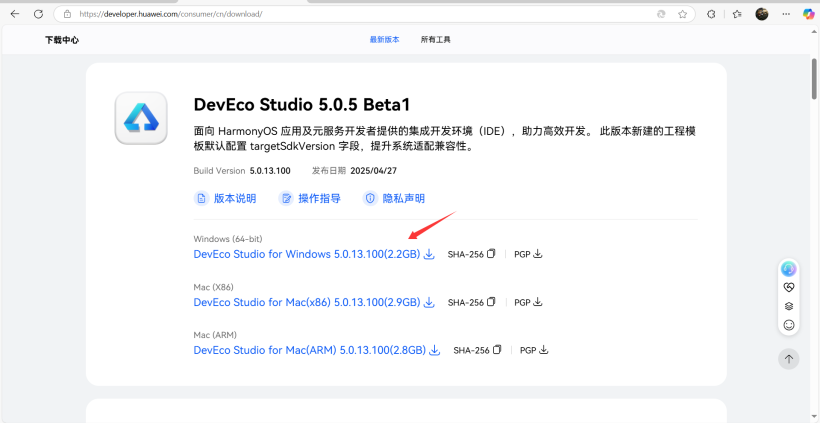Switch to 所有工具 tab

tap(436, 40)
